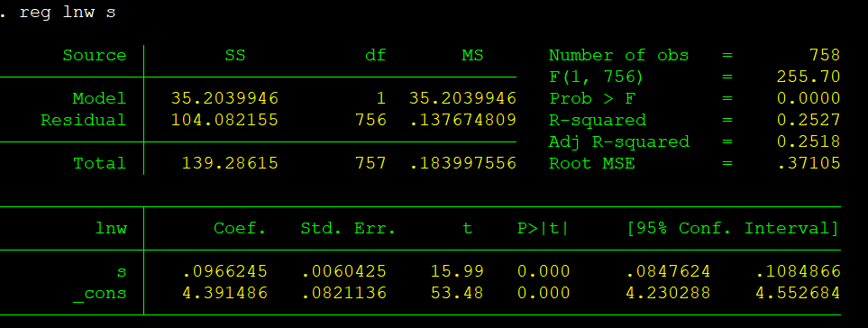Click F statistic value 255.70
The height and width of the screenshot is (328, 868).
[x=809, y=77]
